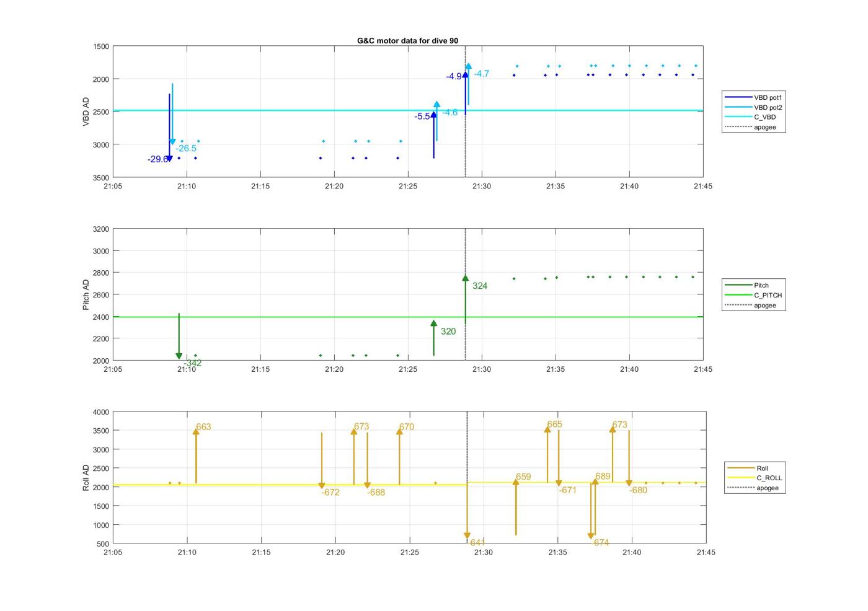
Task: Click the '-688' roll annotation
Action: [x=376, y=493]
